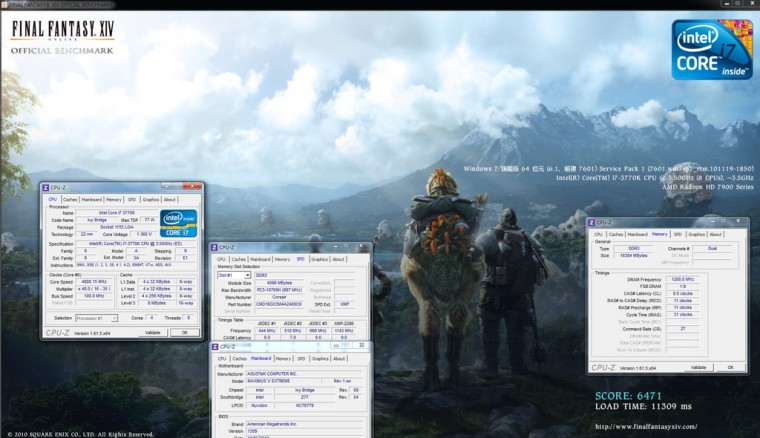760x438 pixels.
Task: Open Memory tab in the SPD window
Action: point(283,260)
